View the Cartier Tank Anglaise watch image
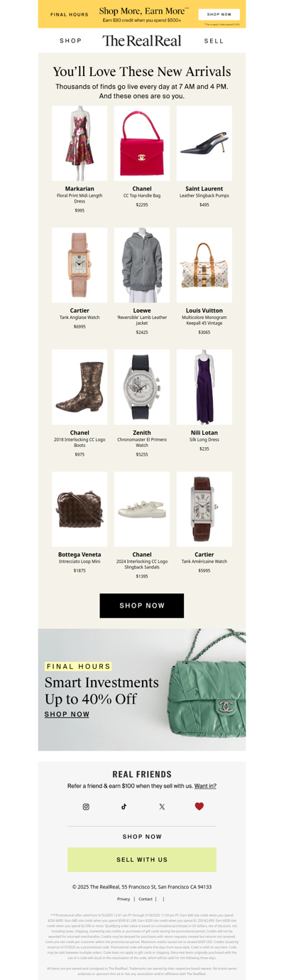The height and width of the screenshot is (980, 284). pos(80,265)
